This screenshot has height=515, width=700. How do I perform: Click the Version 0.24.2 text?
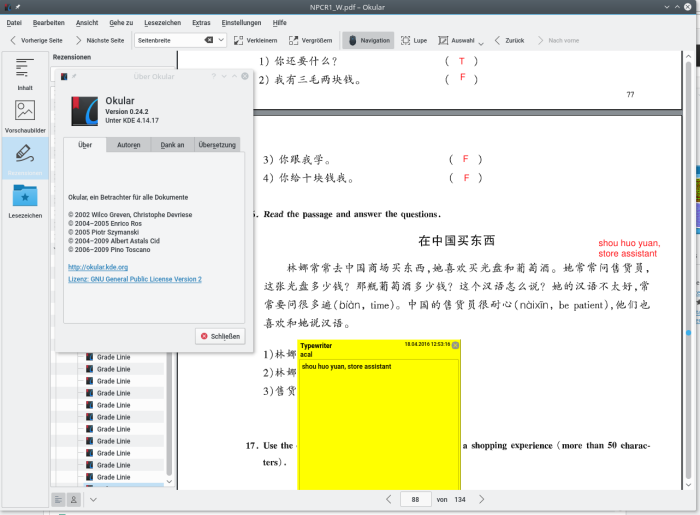(127, 112)
